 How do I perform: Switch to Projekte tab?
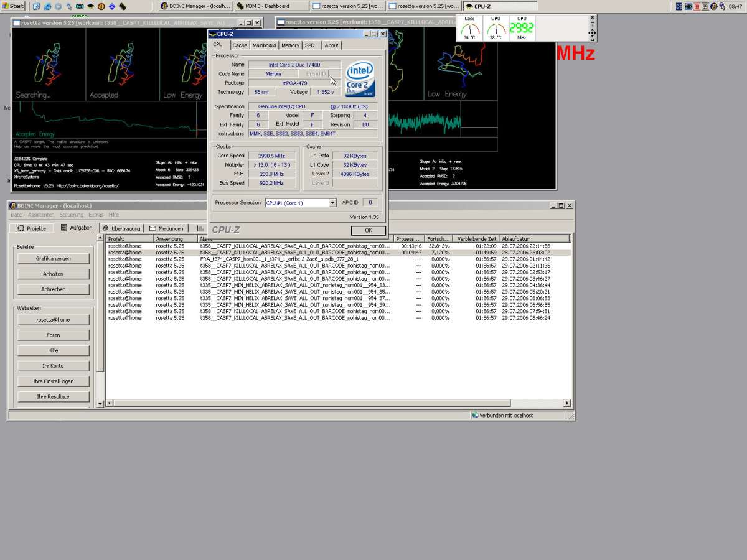[x=32, y=228]
